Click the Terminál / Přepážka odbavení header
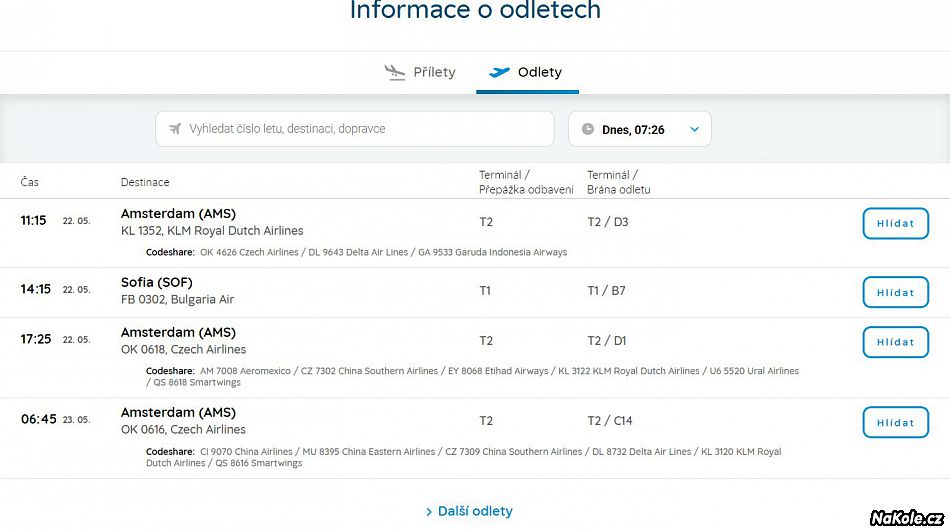950x531 pixels. (x=526, y=182)
